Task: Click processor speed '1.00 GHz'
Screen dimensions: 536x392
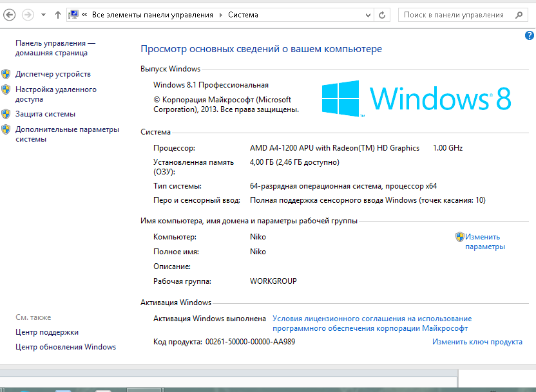Action: (448, 148)
